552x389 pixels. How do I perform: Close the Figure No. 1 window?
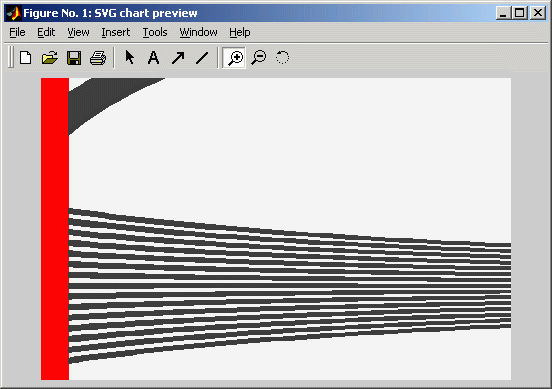[538, 13]
